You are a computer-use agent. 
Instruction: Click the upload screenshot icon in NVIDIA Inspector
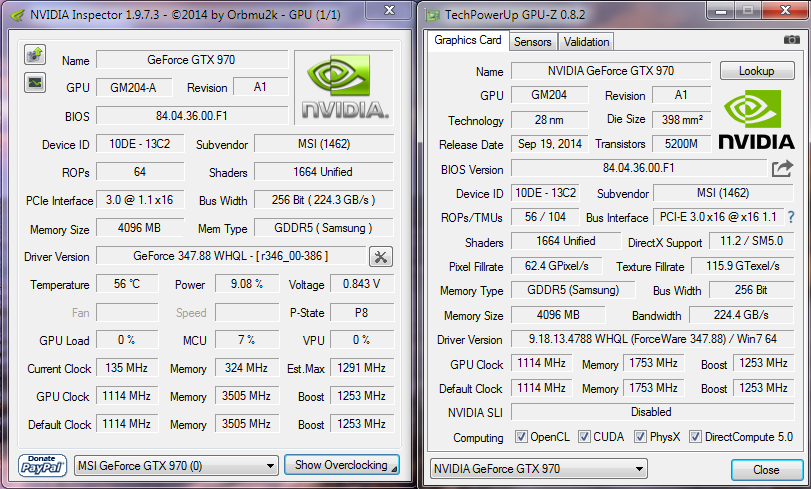point(35,54)
